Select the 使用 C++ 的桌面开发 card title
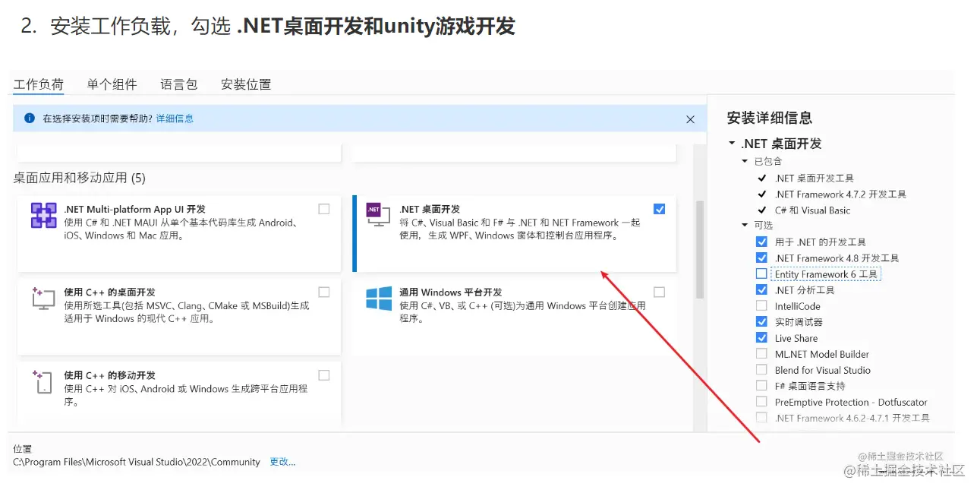Screen dimensions: 980x493 (109, 292)
